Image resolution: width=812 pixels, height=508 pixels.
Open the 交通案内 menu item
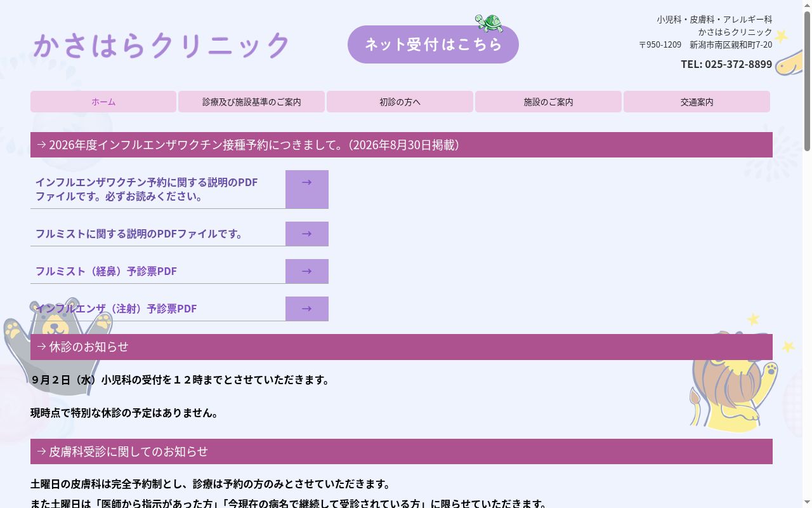pyautogui.click(x=697, y=102)
